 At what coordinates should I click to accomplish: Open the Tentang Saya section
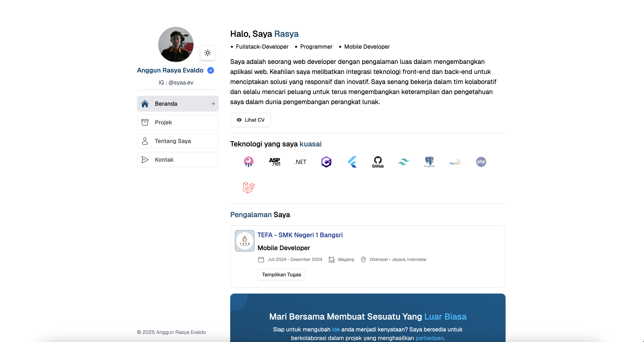(178, 141)
